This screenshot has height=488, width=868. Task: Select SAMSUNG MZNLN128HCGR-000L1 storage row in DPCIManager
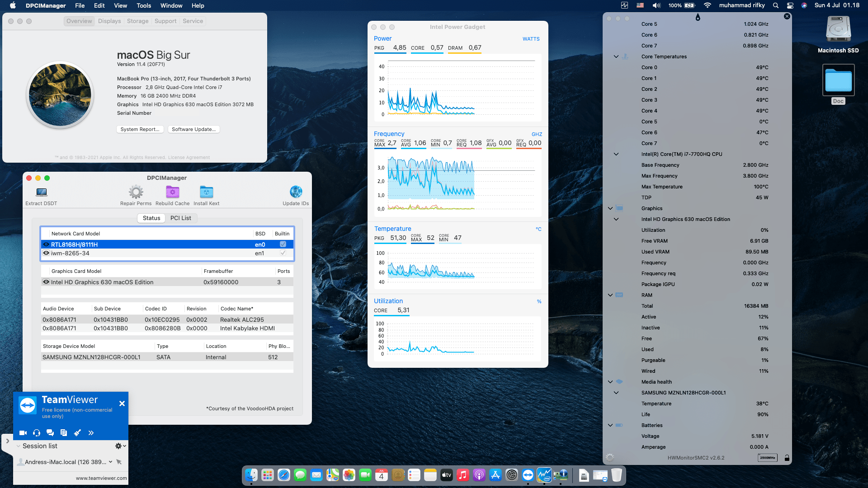167,357
